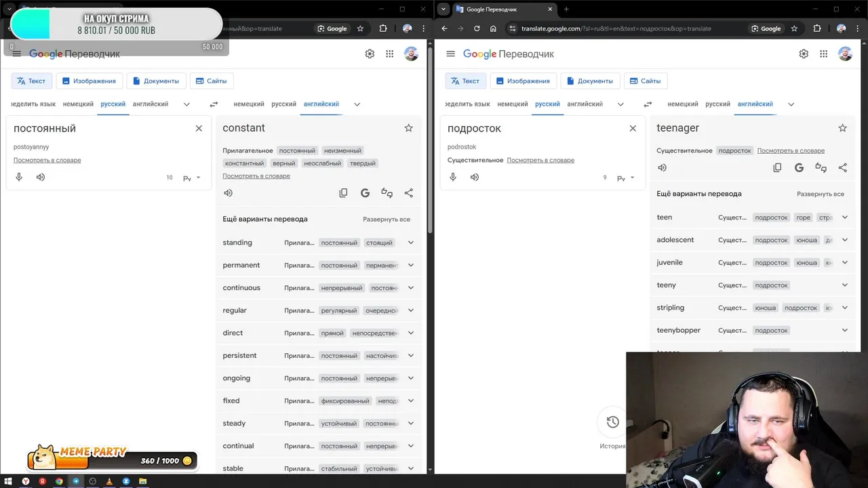The height and width of the screenshot is (488, 868).
Task: Copy the 'constant' translation
Action: (343, 192)
